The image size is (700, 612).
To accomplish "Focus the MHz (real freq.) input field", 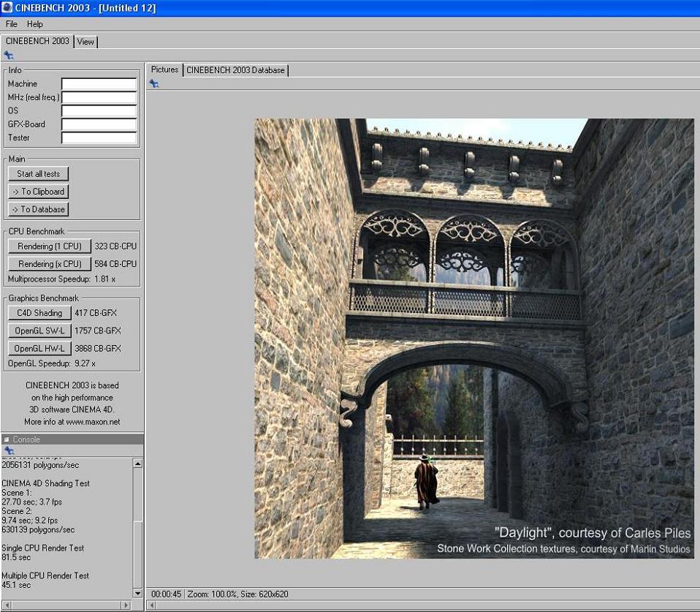I will (x=99, y=97).
